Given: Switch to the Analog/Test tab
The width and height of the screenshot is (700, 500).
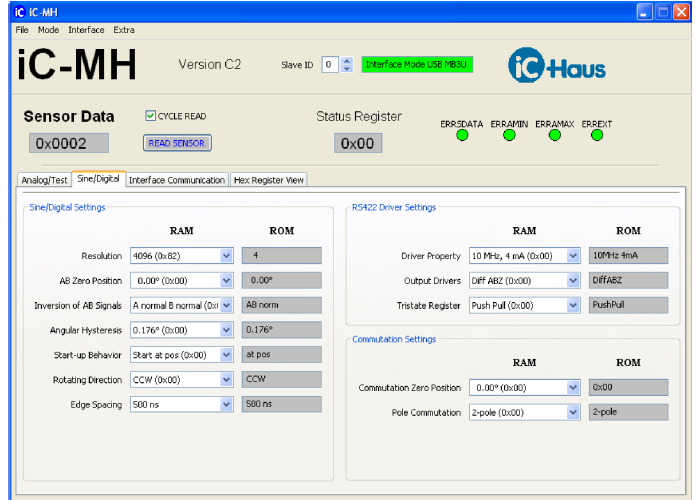Looking at the screenshot, I should 45,180.
